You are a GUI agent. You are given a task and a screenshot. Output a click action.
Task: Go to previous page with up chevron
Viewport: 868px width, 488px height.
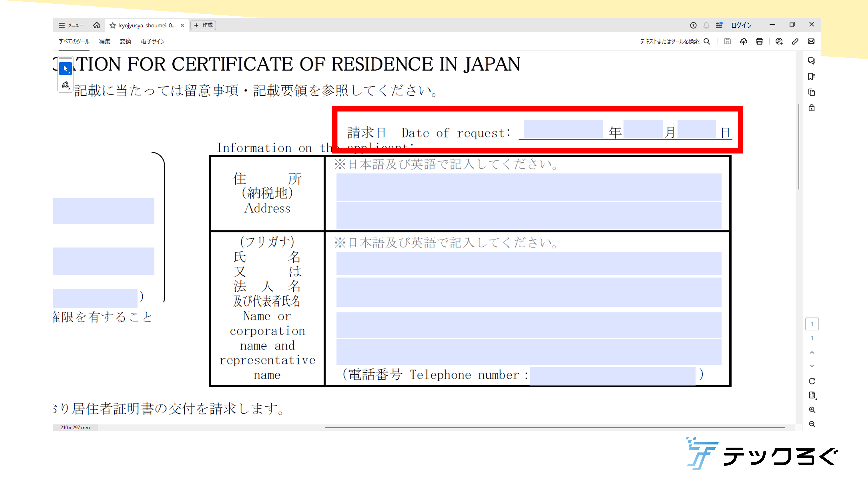tap(812, 352)
